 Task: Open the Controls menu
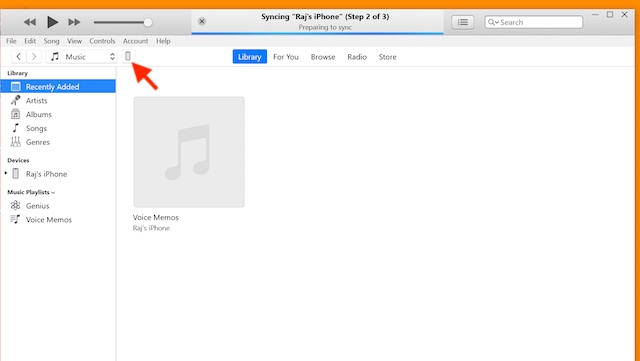[102, 41]
